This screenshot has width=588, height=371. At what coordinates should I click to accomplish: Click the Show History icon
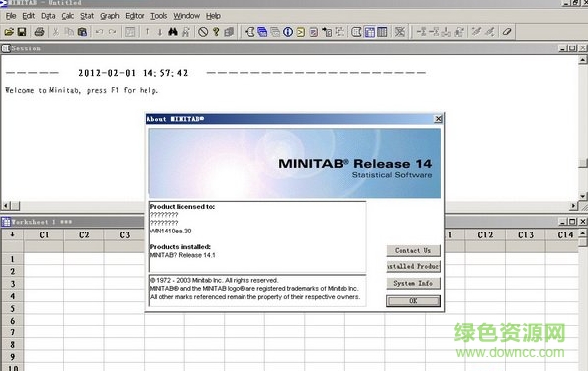(x=301, y=32)
